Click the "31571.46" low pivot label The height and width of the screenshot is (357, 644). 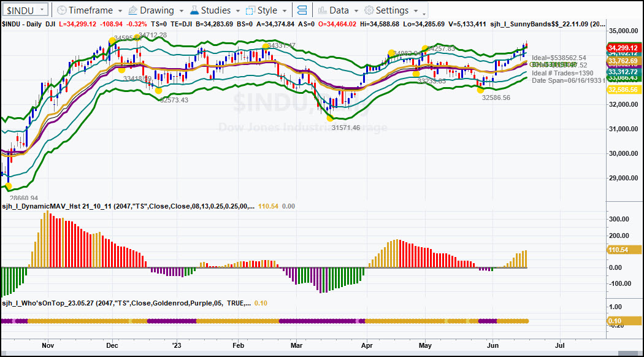point(346,128)
